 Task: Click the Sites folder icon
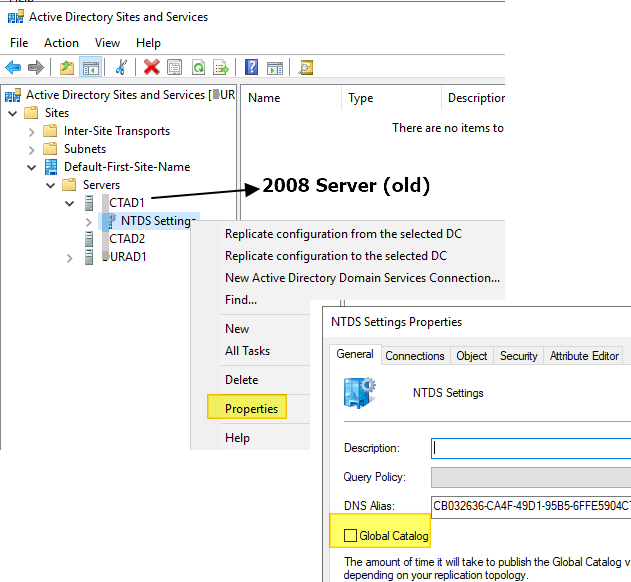click(x=31, y=113)
